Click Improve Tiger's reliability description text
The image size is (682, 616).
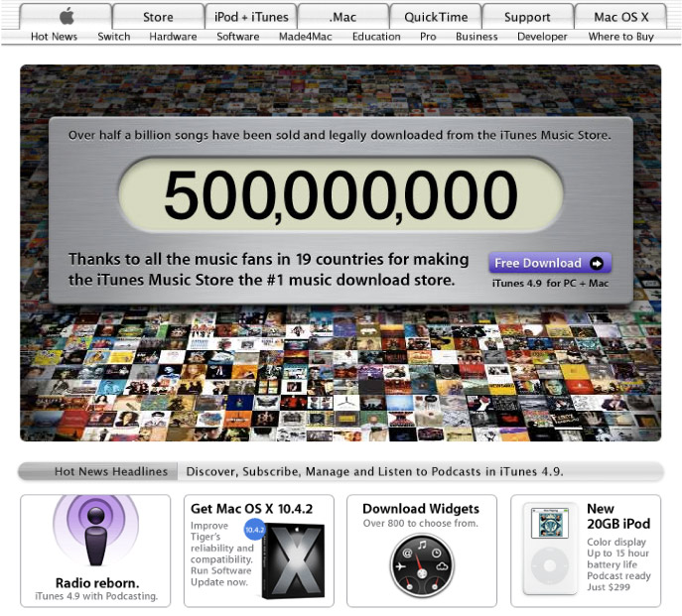221,554
